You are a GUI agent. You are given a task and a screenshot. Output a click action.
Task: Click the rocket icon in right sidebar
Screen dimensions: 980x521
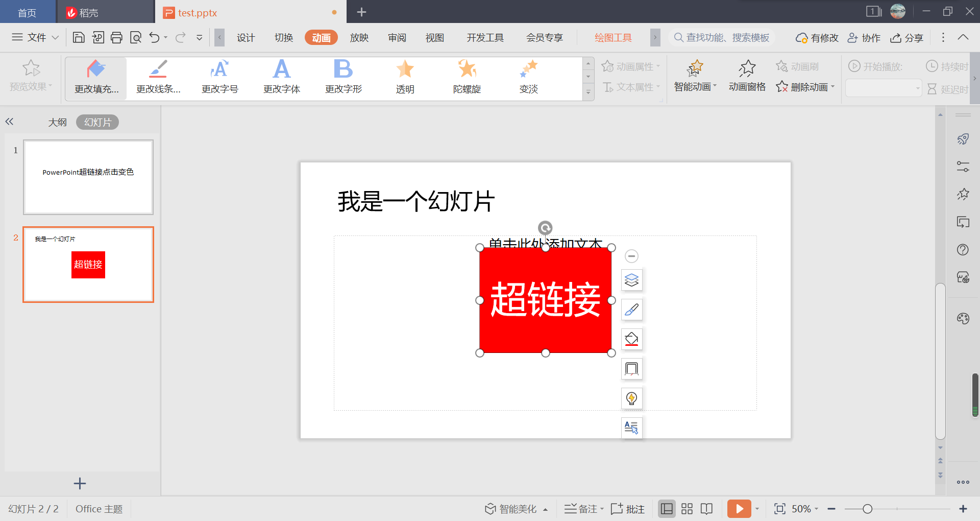coord(963,139)
